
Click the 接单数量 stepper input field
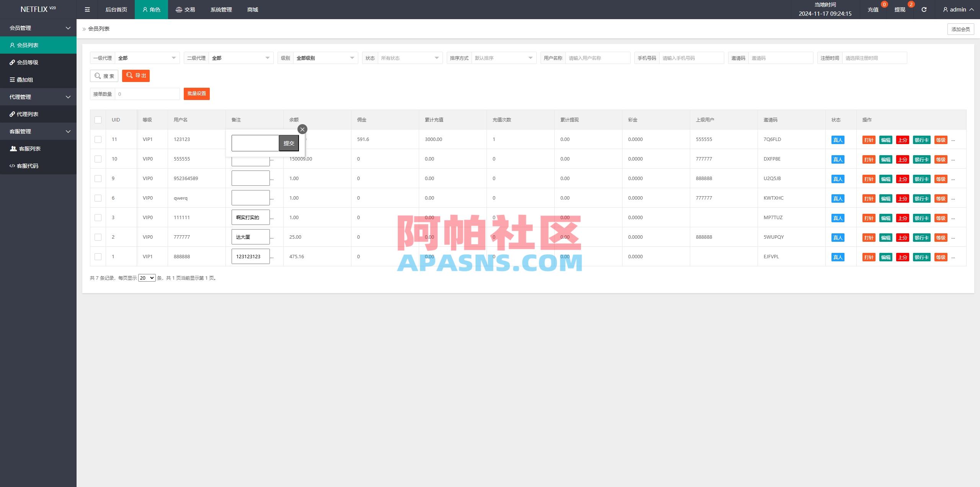[x=147, y=93]
